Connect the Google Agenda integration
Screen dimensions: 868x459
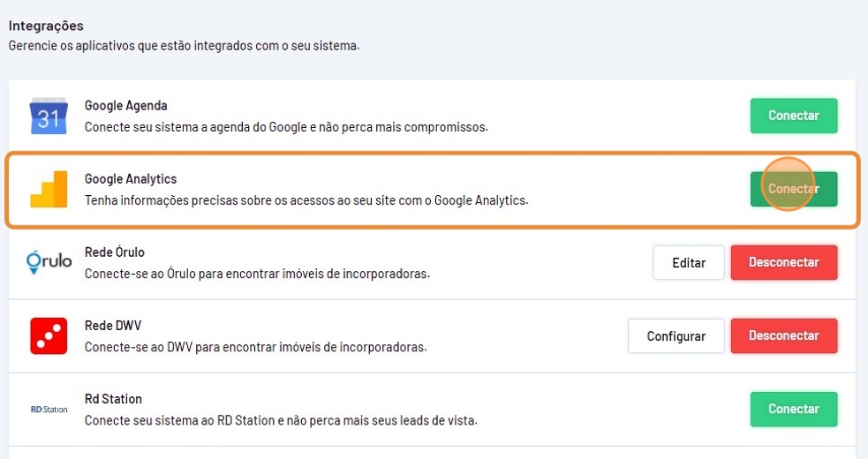[793, 116]
